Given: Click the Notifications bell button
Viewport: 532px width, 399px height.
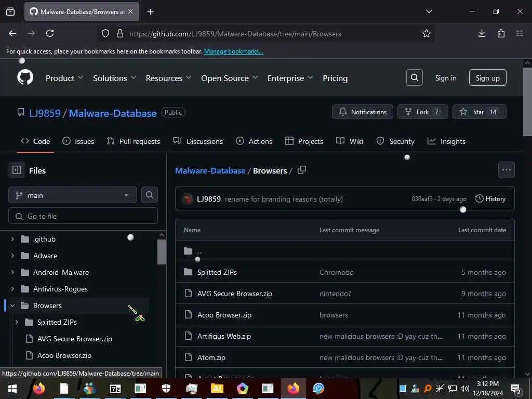Looking at the screenshot, I should click(x=362, y=112).
